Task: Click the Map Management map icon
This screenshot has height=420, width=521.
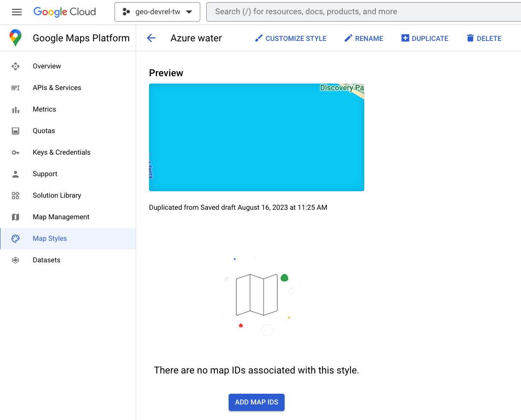Action: pyautogui.click(x=16, y=217)
